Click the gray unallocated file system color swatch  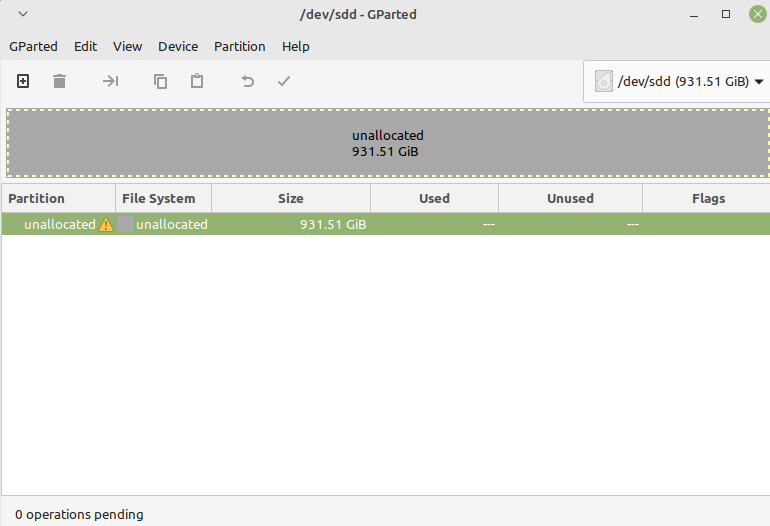click(126, 225)
